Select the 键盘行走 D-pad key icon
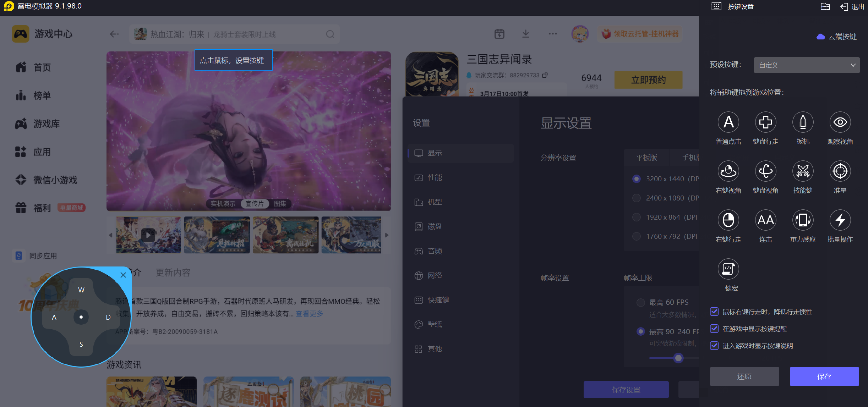 click(x=765, y=122)
